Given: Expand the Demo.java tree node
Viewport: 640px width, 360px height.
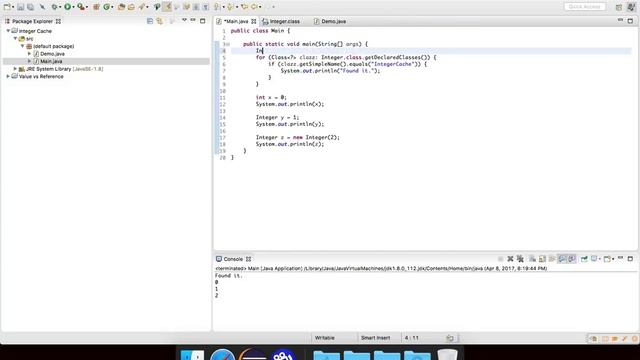Looking at the screenshot, I should pyautogui.click(x=29, y=53).
